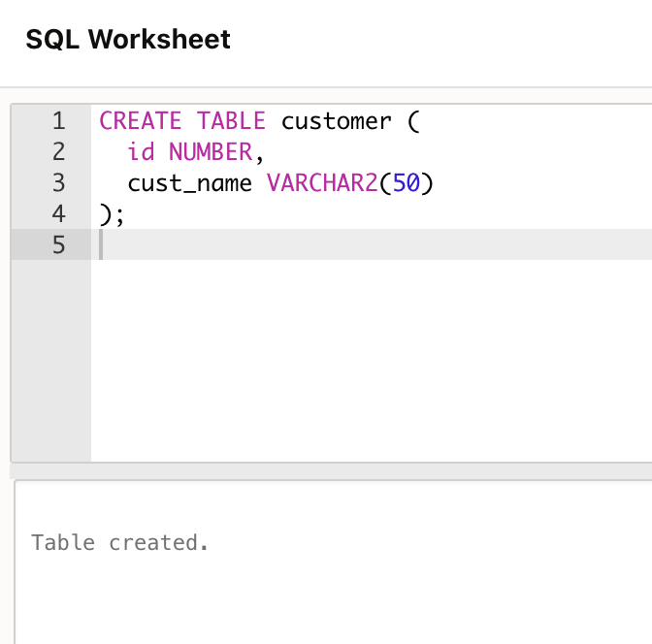This screenshot has height=644, width=652.
Task: Place cursor in the customer table name
Action: point(336,121)
